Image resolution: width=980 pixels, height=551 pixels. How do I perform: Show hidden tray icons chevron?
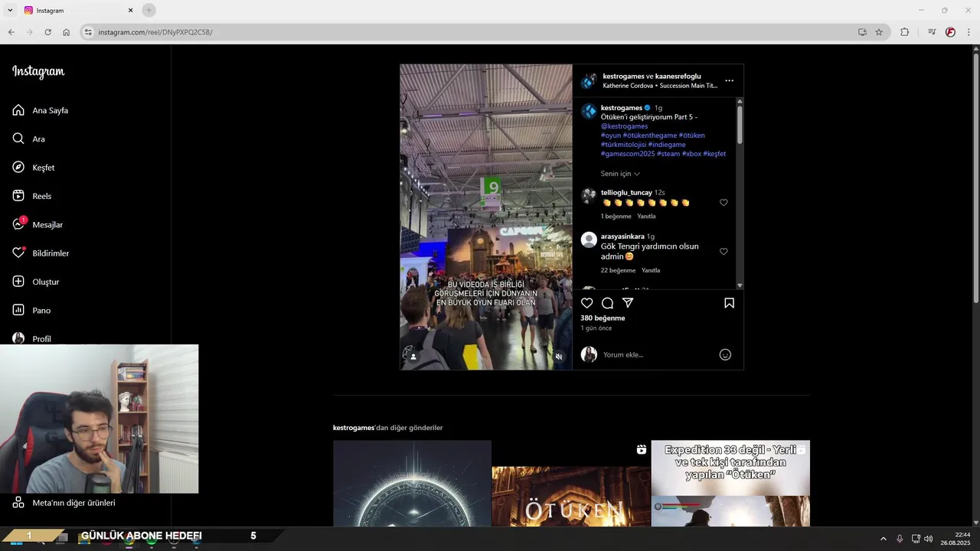click(883, 538)
